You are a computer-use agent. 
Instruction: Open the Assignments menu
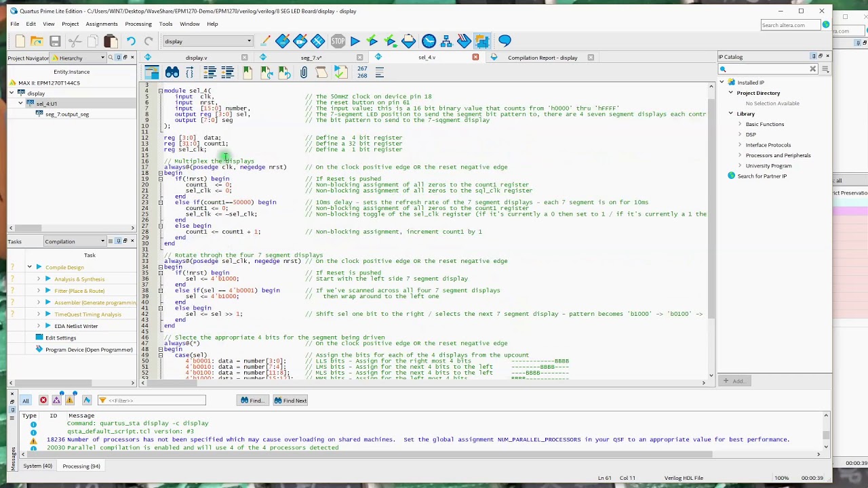[101, 24]
